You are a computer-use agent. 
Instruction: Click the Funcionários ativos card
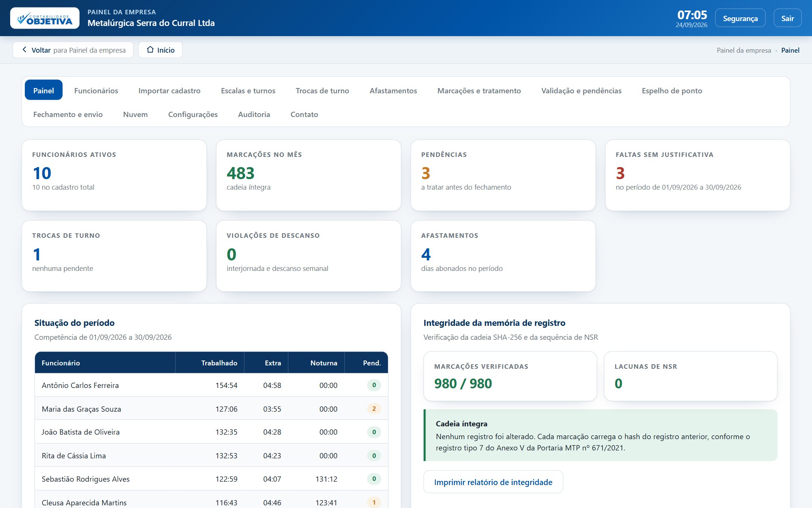tap(114, 175)
